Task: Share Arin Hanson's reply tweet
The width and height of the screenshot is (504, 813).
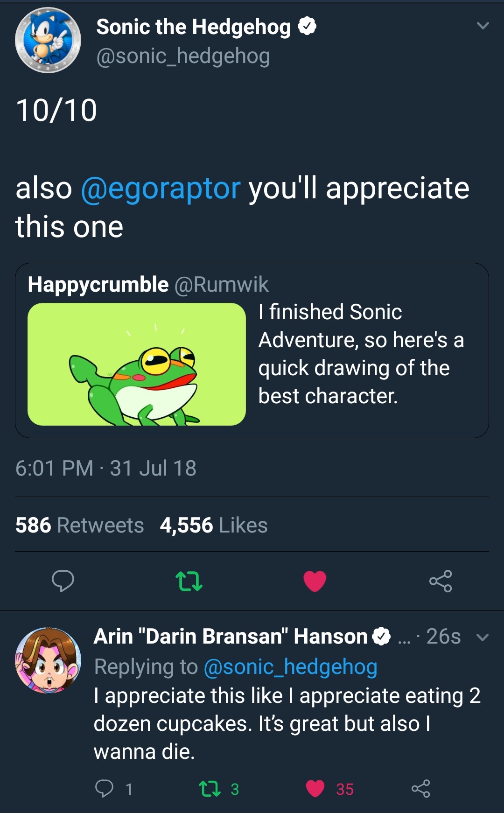Action: click(x=420, y=788)
